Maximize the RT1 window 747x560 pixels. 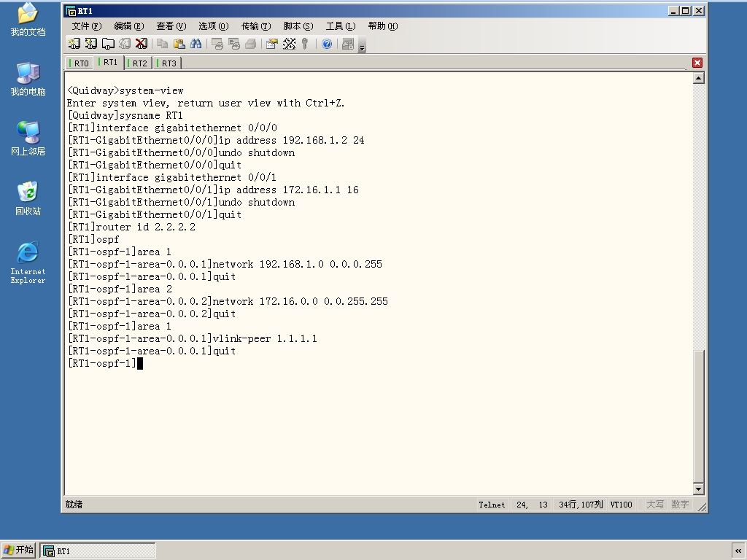pos(686,10)
